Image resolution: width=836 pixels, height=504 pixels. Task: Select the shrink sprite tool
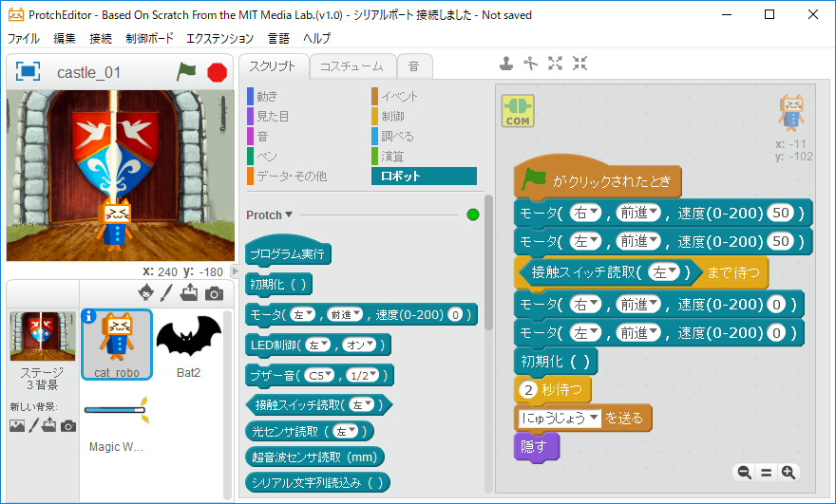[x=579, y=64]
